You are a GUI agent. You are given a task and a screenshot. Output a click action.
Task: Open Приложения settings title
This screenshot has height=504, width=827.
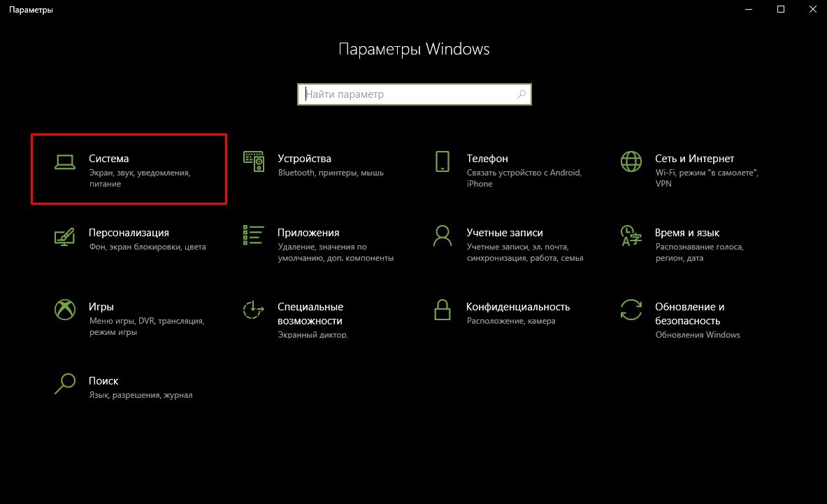click(x=308, y=233)
